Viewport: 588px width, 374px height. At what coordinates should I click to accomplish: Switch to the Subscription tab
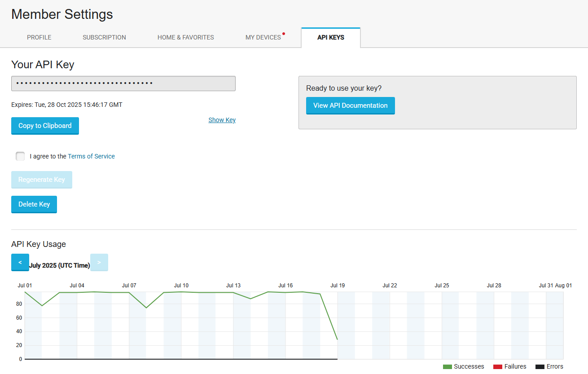104,37
